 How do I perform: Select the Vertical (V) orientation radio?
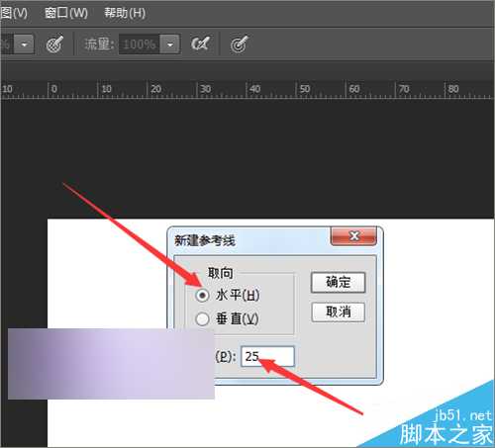tap(202, 318)
